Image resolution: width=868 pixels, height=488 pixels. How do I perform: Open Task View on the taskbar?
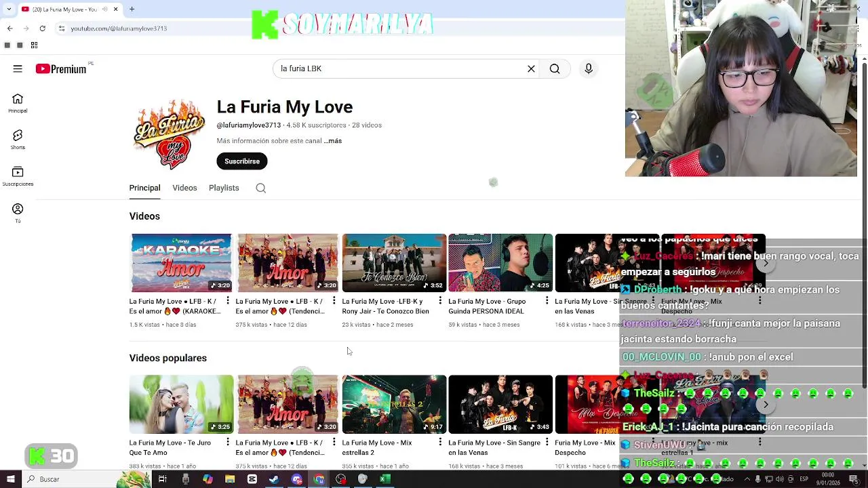[163, 479]
